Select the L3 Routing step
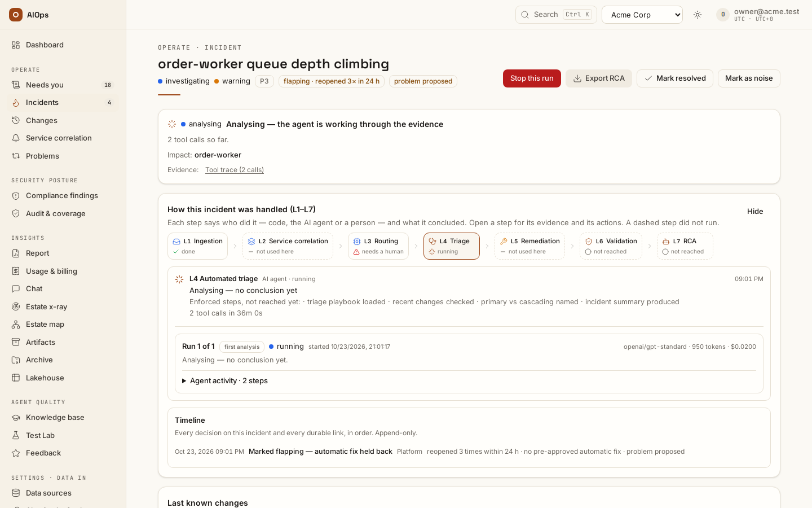This screenshot has width=812, height=508. click(378, 246)
